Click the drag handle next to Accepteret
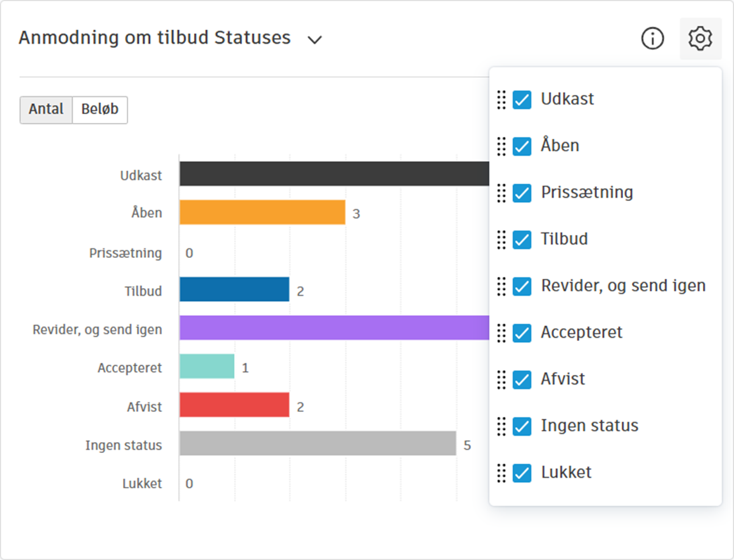This screenshot has height=560, width=734. pos(501,333)
